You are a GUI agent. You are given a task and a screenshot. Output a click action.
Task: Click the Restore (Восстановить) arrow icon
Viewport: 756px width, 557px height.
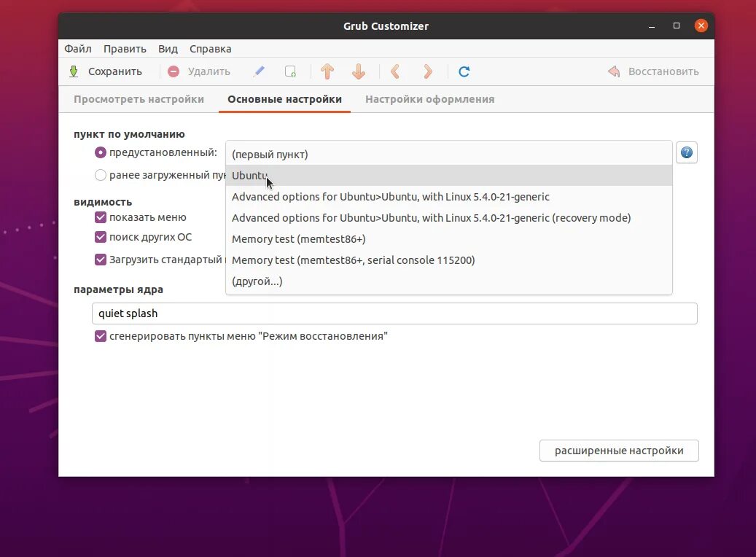click(x=614, y=72)
